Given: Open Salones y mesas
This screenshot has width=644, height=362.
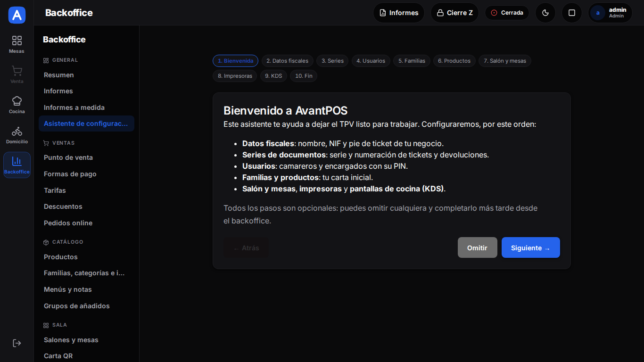Looking at the screenshot, I should coord(86,340).
